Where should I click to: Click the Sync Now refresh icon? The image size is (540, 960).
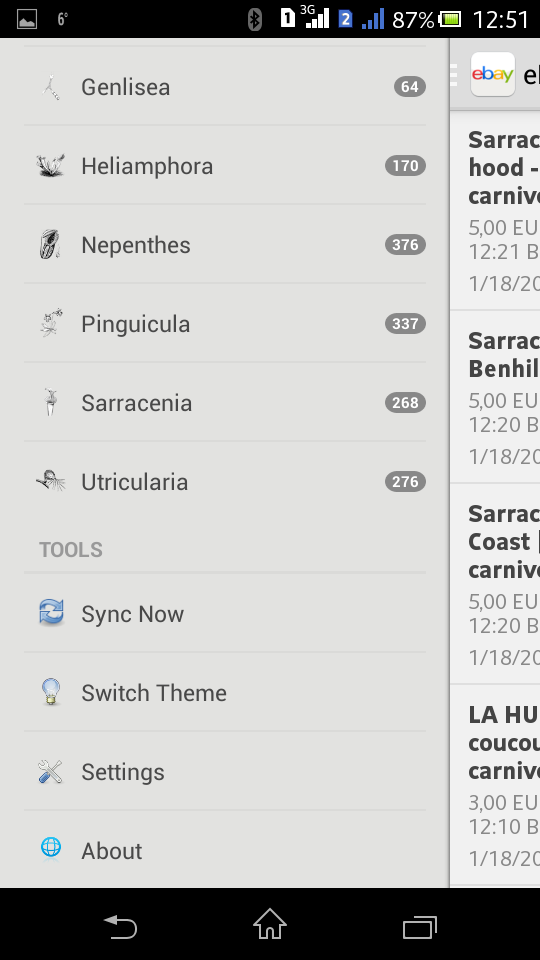[51, 612]
